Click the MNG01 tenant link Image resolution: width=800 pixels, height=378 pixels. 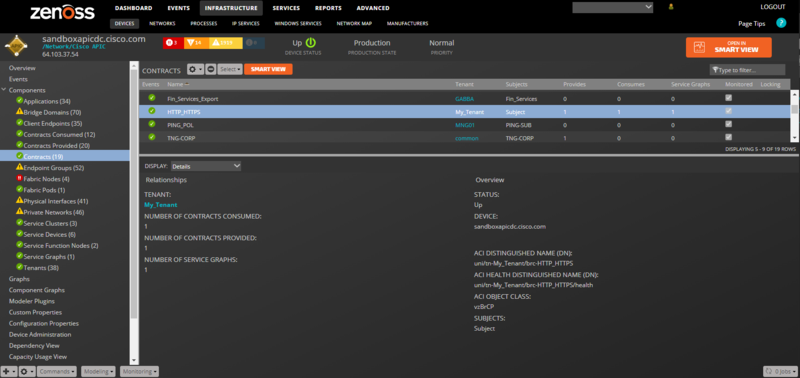(x=465, y=124)
